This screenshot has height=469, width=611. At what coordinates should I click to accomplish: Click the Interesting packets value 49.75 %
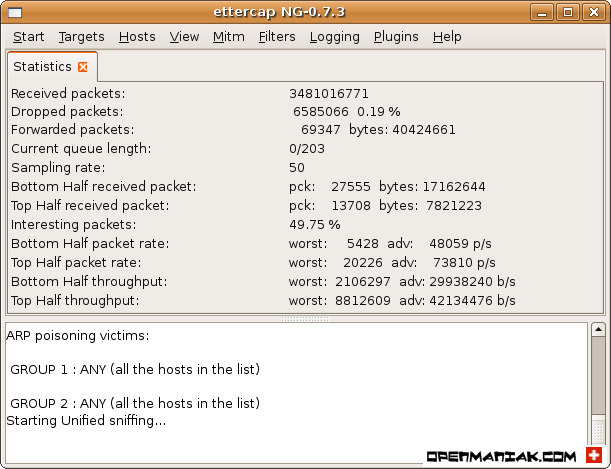[314, 225]
